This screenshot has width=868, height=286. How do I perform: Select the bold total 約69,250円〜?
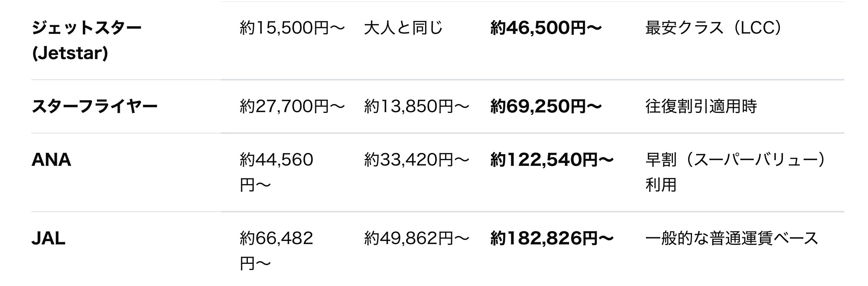546,106
